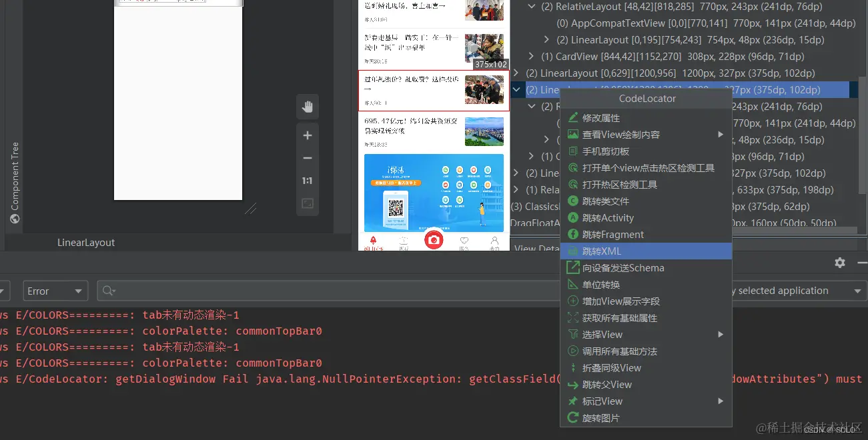Image resolution: width=868 pixels, height=440 pixels.
Task: Tap the blue QR code banner
Action: (x=434, y=193)
